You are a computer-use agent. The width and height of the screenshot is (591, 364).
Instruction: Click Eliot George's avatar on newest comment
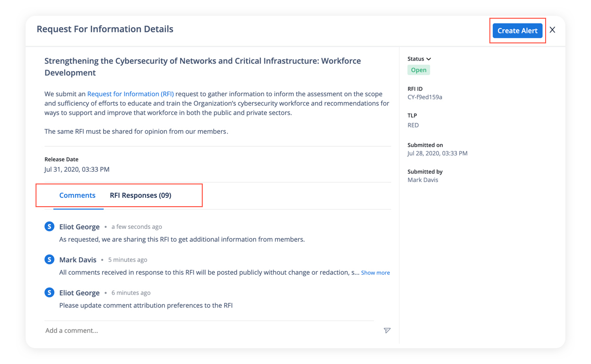point(49,226)
